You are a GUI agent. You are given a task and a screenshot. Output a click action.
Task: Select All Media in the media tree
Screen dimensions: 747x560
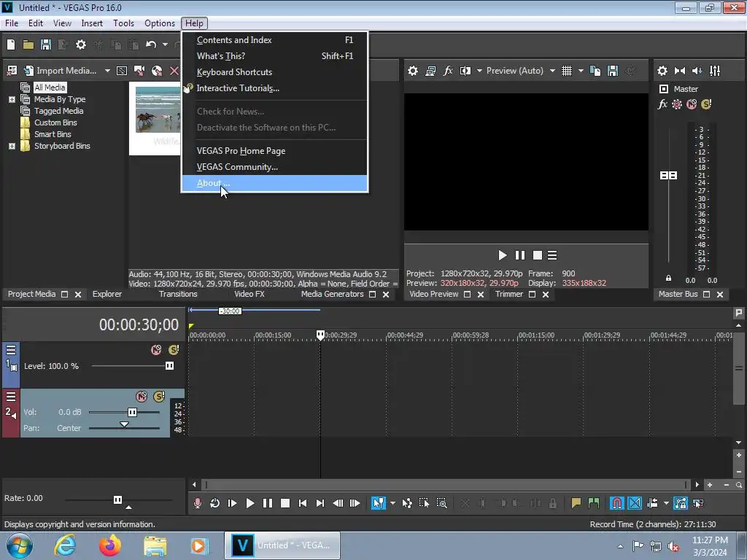coord(50,87)
